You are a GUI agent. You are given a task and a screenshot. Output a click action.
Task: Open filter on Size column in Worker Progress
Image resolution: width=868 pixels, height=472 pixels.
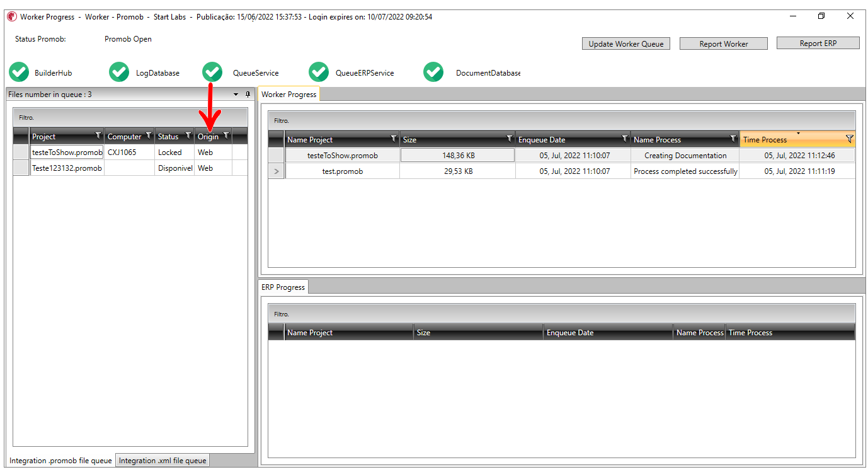[x=510, y=139]
